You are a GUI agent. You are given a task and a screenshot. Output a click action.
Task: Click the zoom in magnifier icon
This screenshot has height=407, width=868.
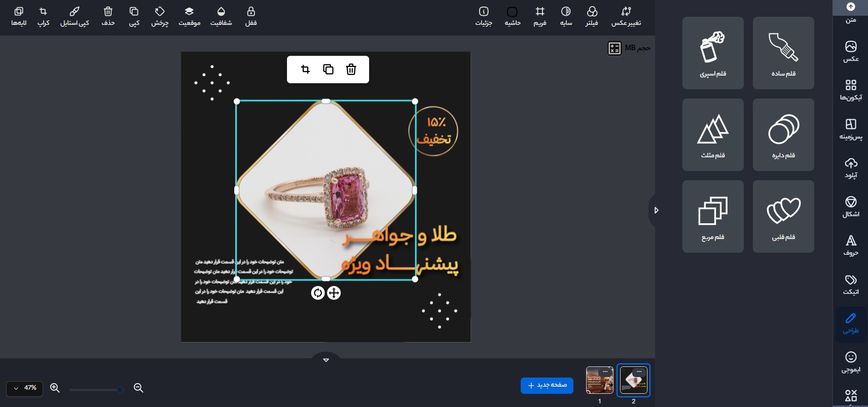point(55,388)
